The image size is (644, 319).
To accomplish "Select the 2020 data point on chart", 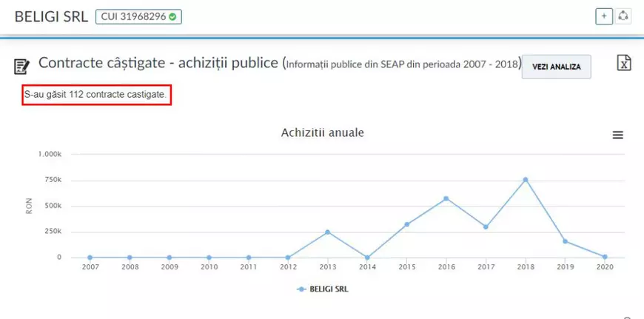I will [x=605, y=257].
